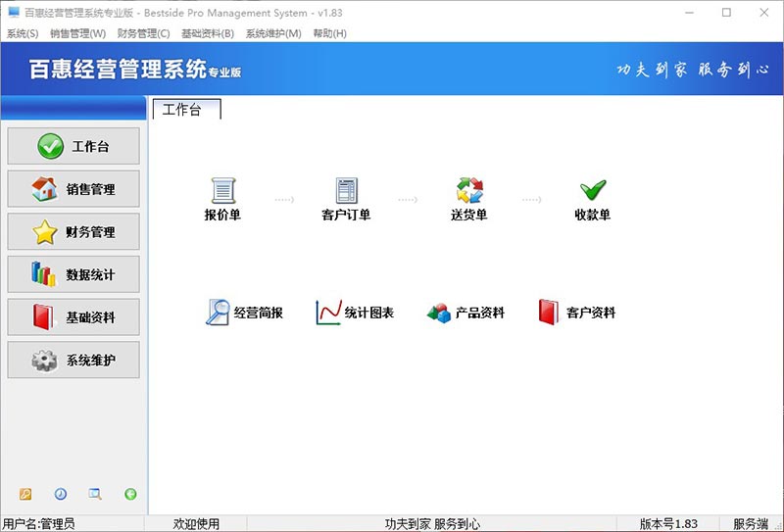Click 统计图表 label text
The width and height of the screenshot is (784, 532).
[x=369, y=313]
